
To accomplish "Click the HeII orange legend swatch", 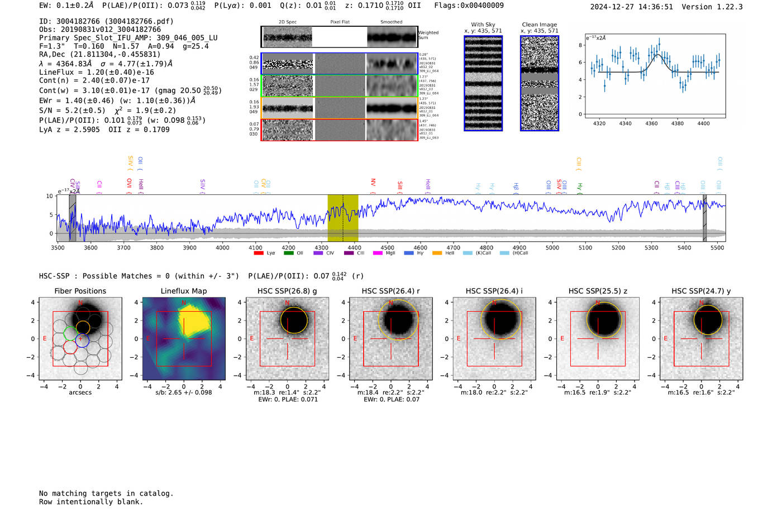I will click(x=437, y=253).
